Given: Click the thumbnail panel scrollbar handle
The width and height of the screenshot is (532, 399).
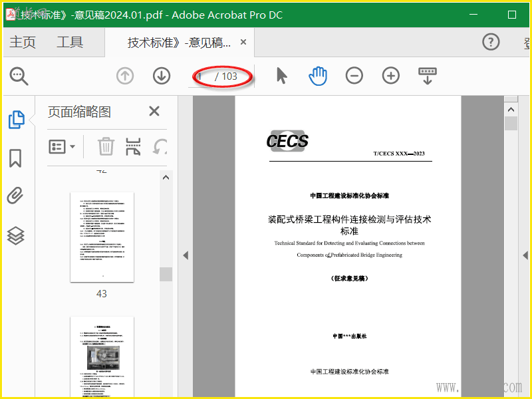Looking at the screenshot, I should [166, 274].
